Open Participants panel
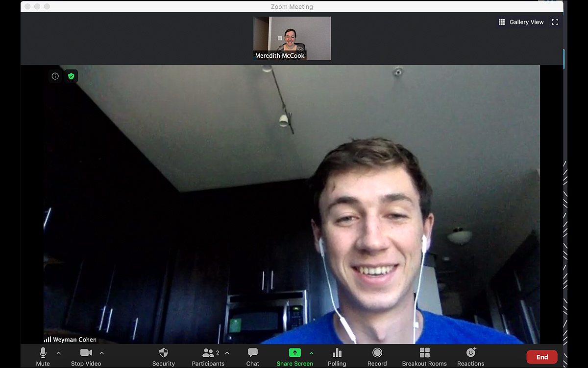 coord(208,356)
